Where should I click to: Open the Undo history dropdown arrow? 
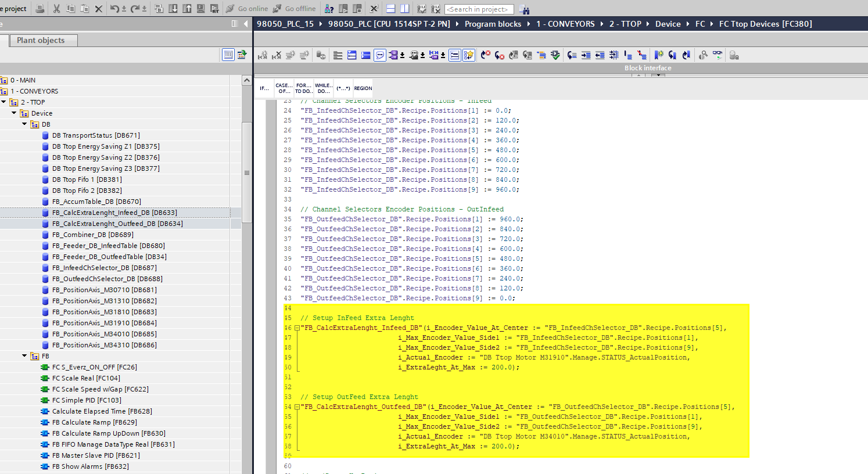point(124,9)
